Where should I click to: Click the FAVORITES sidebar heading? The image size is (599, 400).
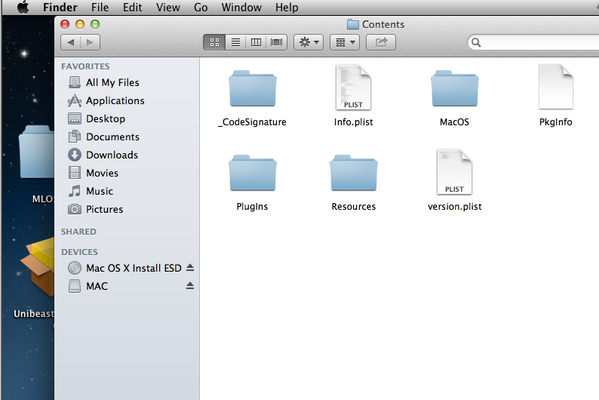pos(86,66)
